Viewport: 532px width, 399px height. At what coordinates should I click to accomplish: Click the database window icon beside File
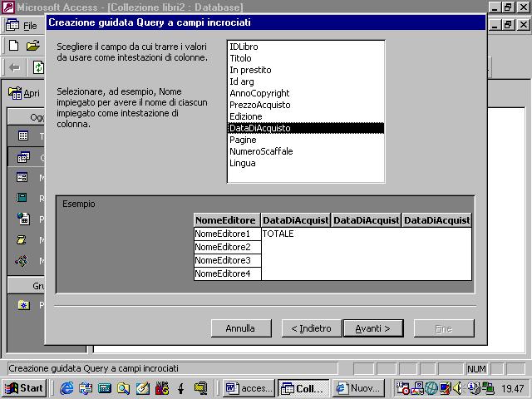[x=12, y=25]
